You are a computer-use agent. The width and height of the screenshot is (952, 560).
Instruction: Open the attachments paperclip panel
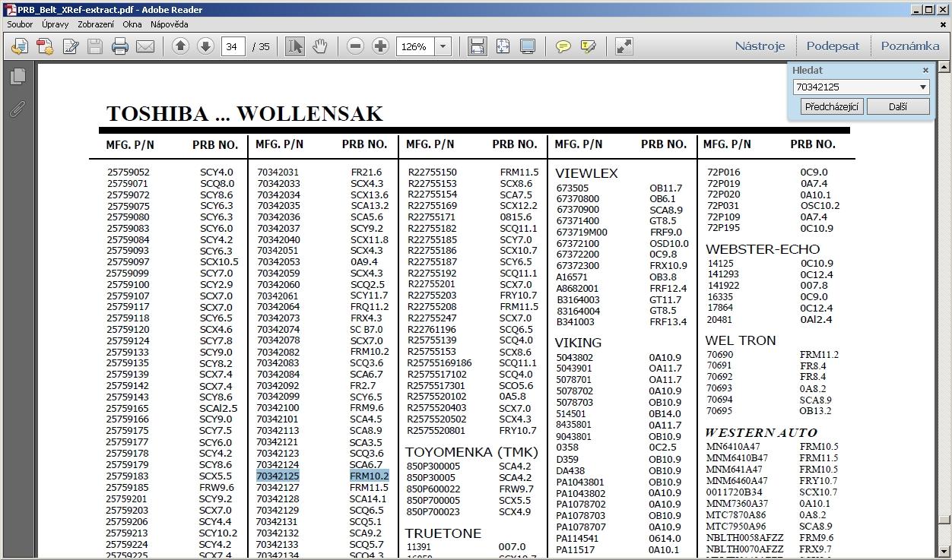pos(17,109)
